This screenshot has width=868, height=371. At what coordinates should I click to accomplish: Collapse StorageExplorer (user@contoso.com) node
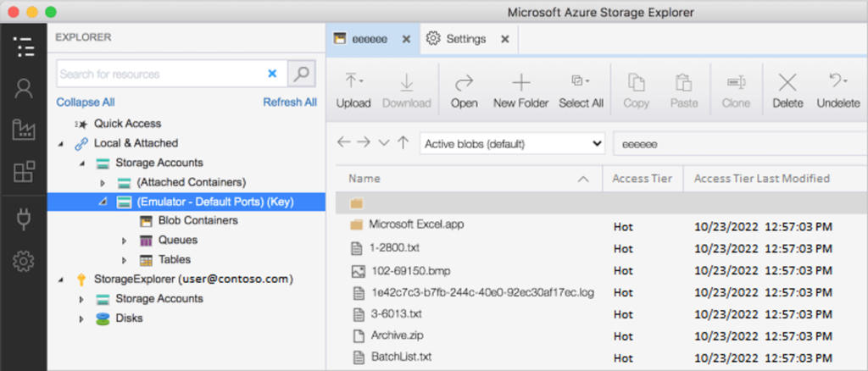click(x=60, y=280)
